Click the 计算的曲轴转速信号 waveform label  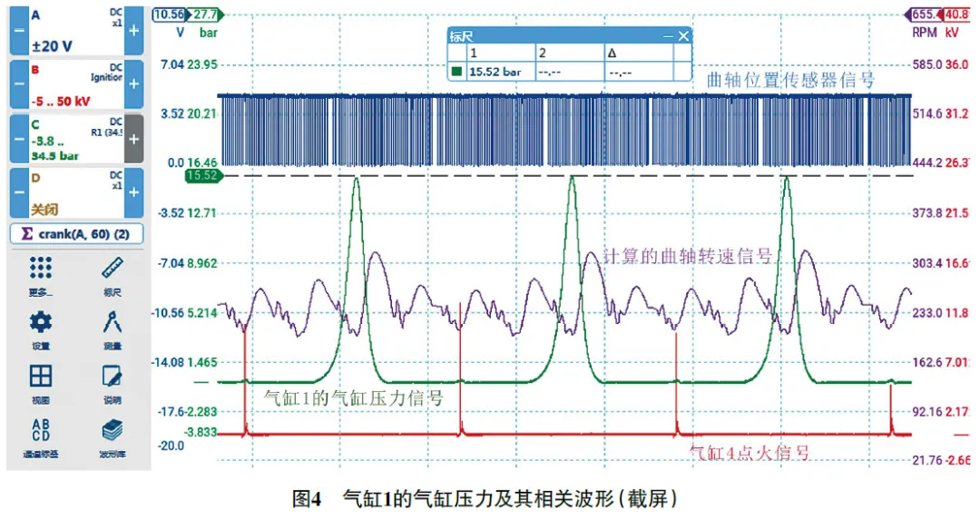coord(688,256)
